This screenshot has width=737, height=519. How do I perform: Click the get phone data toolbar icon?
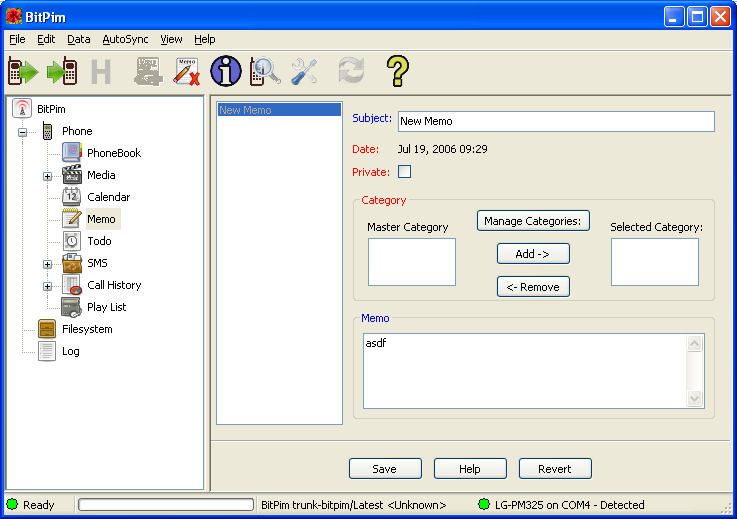click(x=22, y=71)
